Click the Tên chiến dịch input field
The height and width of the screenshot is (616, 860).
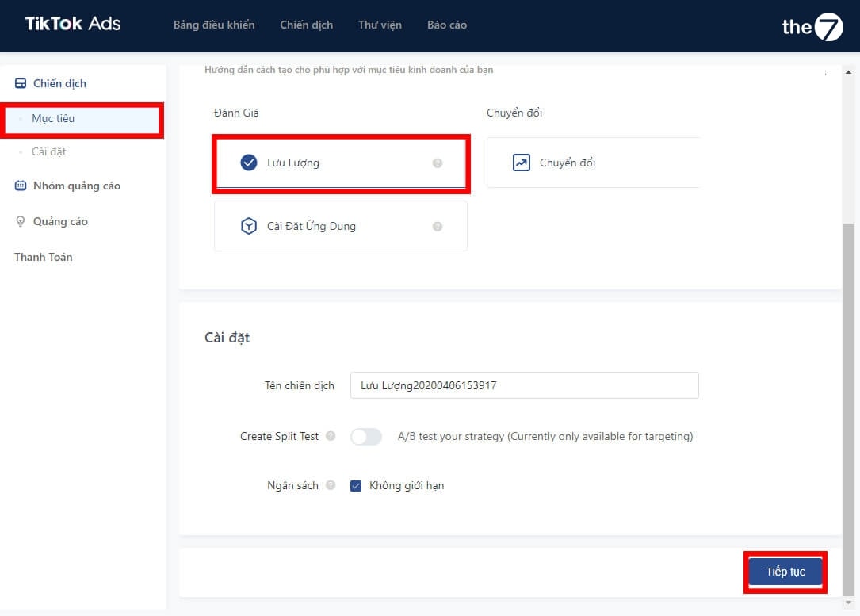pyautogui.click(x=524, y=385)
